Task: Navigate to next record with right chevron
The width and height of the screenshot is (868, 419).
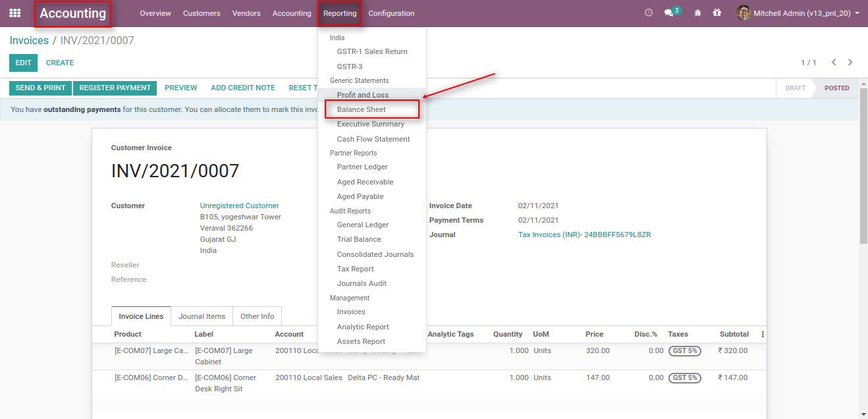Action: (x=850, y=62)
